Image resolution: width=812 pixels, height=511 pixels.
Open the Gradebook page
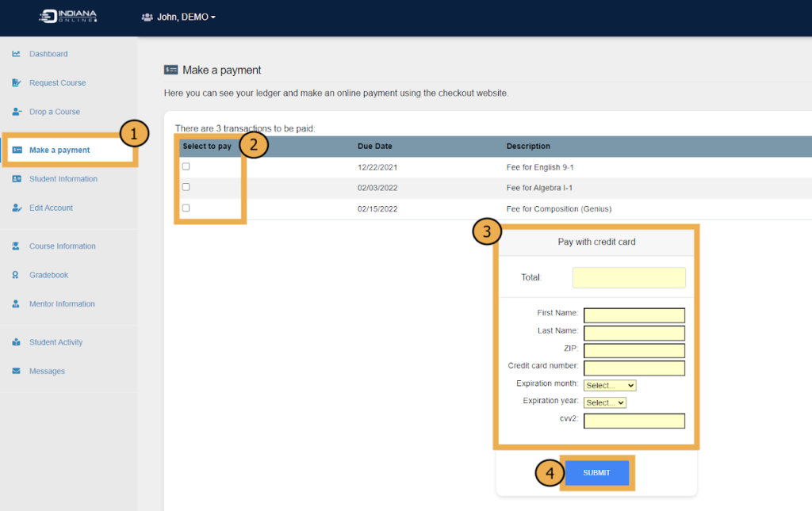tap(48, 275)
